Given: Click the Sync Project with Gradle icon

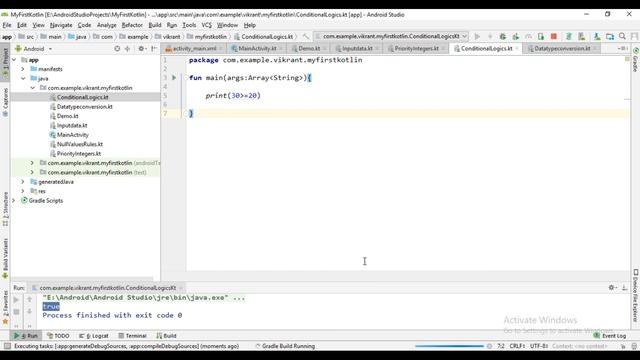Looking at the screenshot, I should point(569,36).
